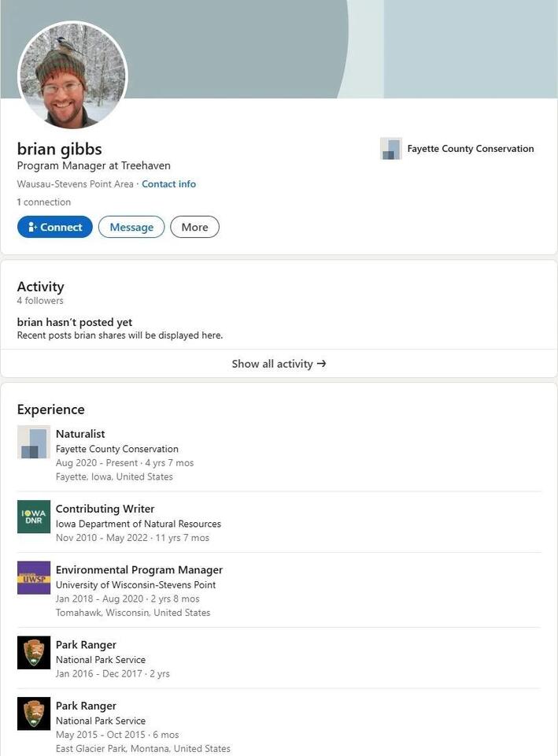
Task: Select the Contributing Writer experience title
Action: click(105, 509)
